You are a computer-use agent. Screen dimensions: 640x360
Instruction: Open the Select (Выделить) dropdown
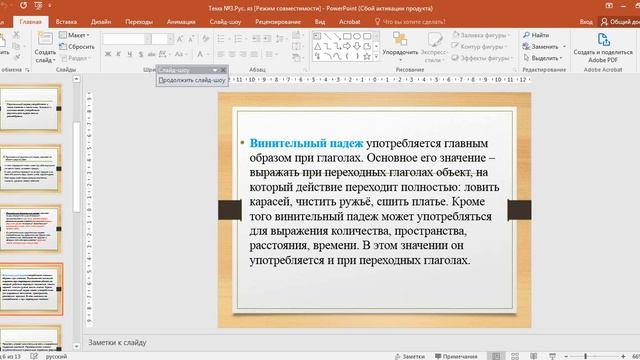pos(544,58)
